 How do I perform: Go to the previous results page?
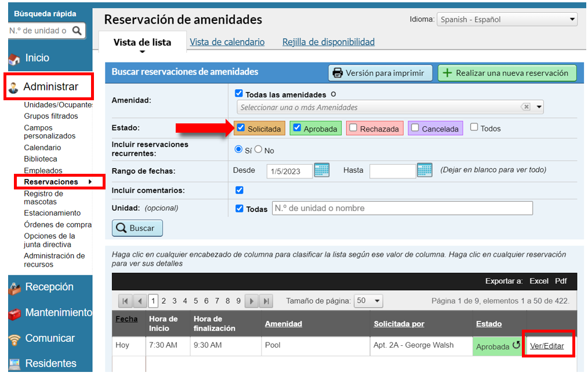point(140,301)
